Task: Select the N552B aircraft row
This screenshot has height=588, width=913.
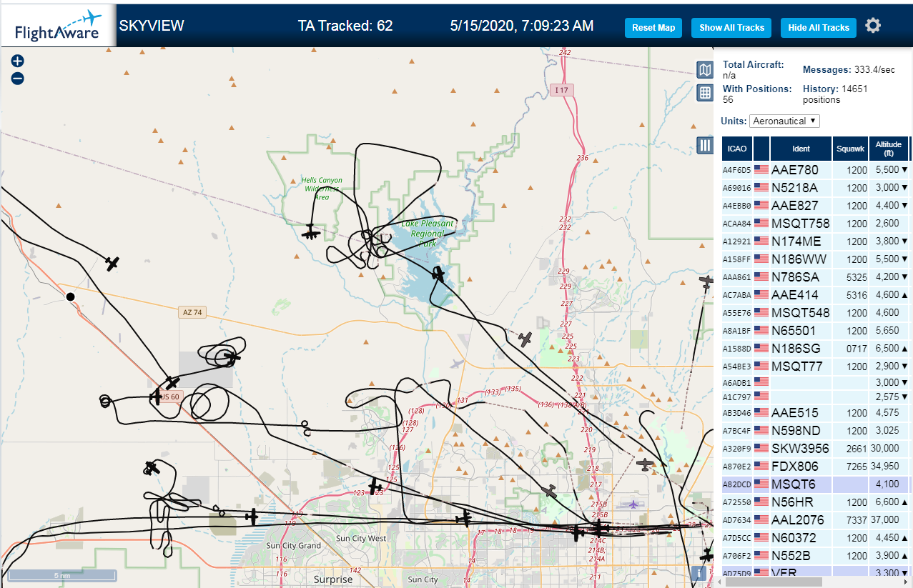Action: coord(816,556)
